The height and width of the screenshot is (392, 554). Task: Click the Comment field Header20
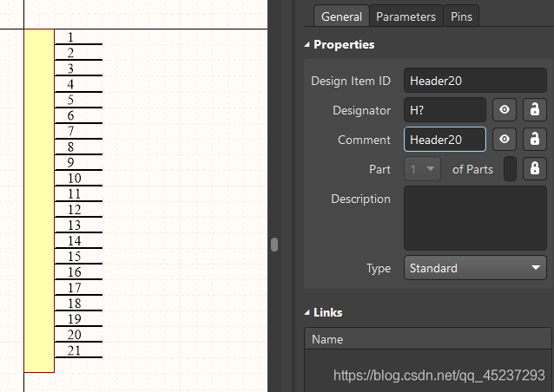(445, 139)
